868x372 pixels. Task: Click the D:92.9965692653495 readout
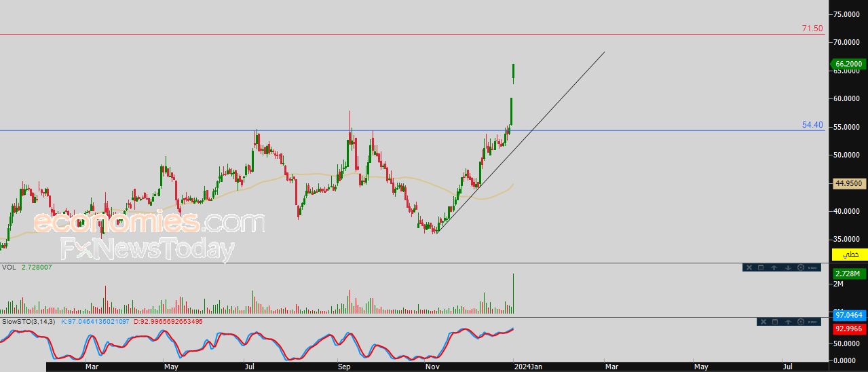click(x=168, y=321)
